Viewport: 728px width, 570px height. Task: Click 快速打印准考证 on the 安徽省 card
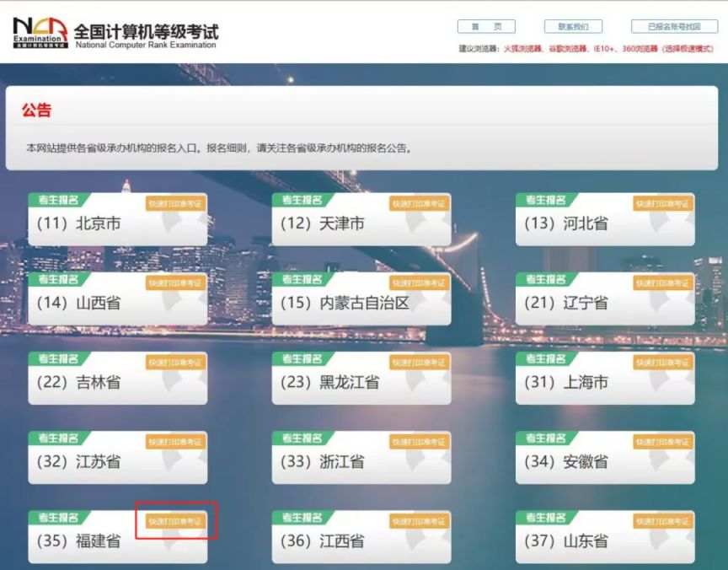click(x=663, y=442)
